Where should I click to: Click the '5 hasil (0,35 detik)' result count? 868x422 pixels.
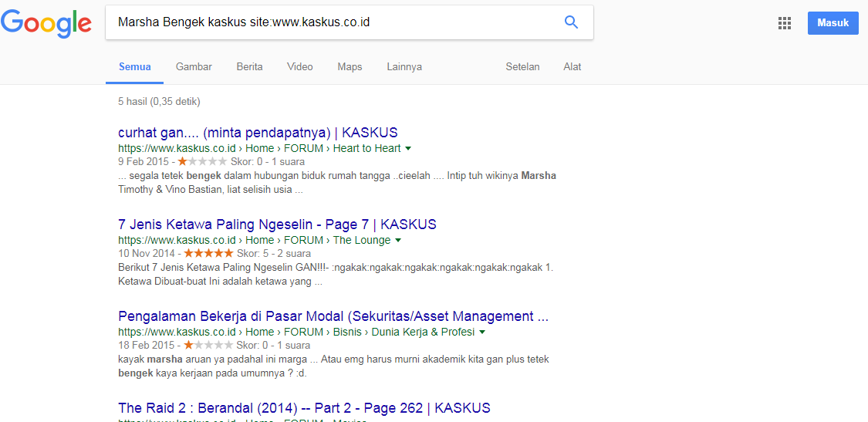pyautogui.click(x=160, y=101)
